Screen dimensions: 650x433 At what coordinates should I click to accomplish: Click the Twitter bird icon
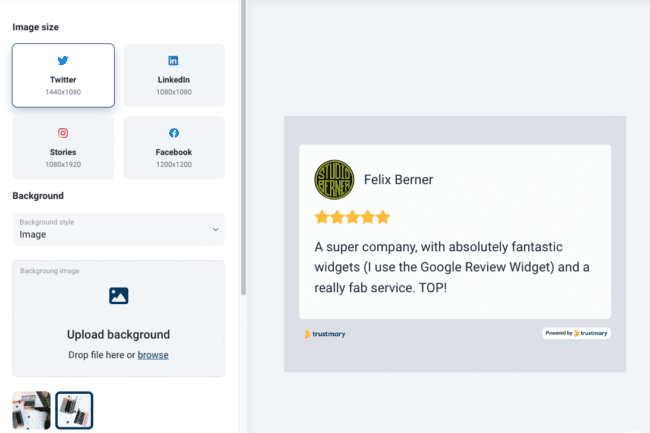click(x=63, y=61)
